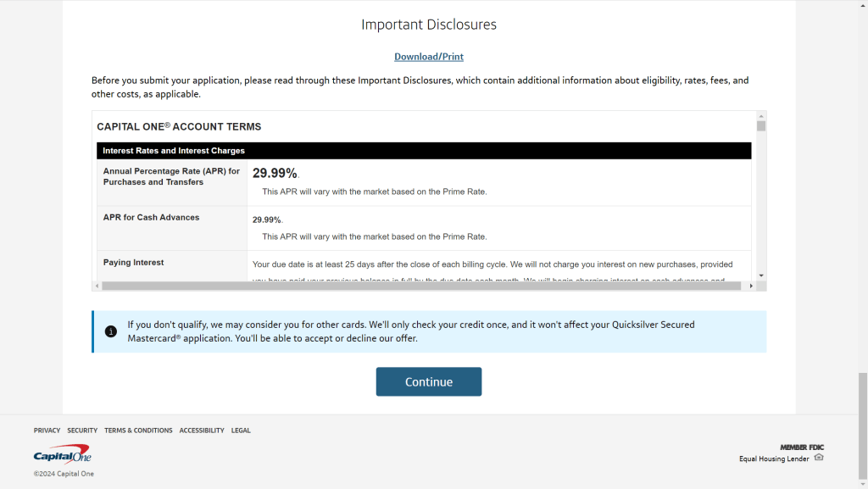Open the Terms & Conditions footer link
Viewport: 868px width, 489px height.
click(138, 431)
